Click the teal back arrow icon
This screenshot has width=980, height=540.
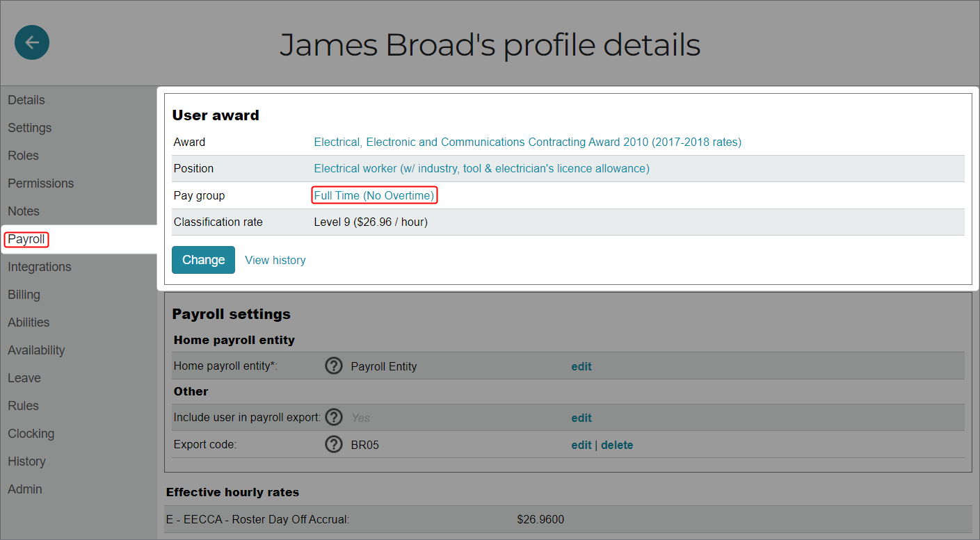(31, 42)
